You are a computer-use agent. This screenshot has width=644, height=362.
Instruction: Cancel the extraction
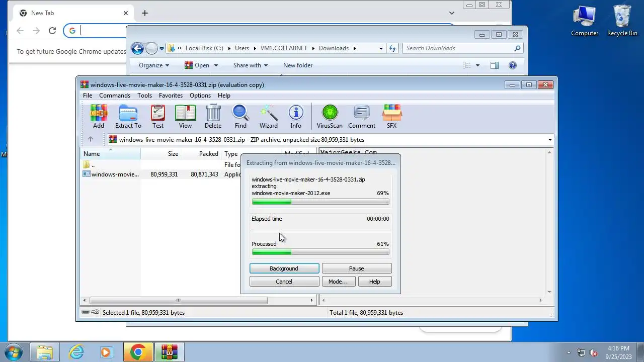[x=284, y=282]
